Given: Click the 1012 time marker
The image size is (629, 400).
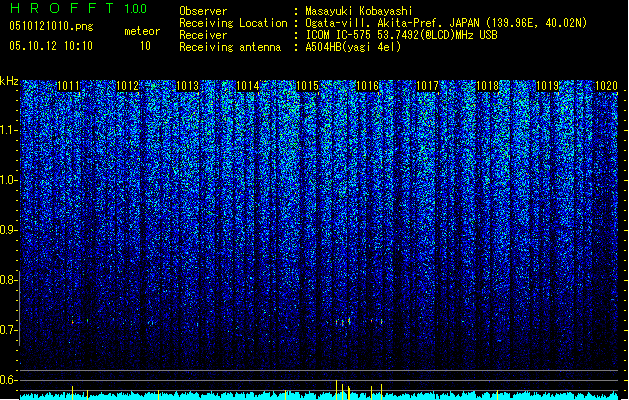Looking at the screenshot, I should point(128,86).
